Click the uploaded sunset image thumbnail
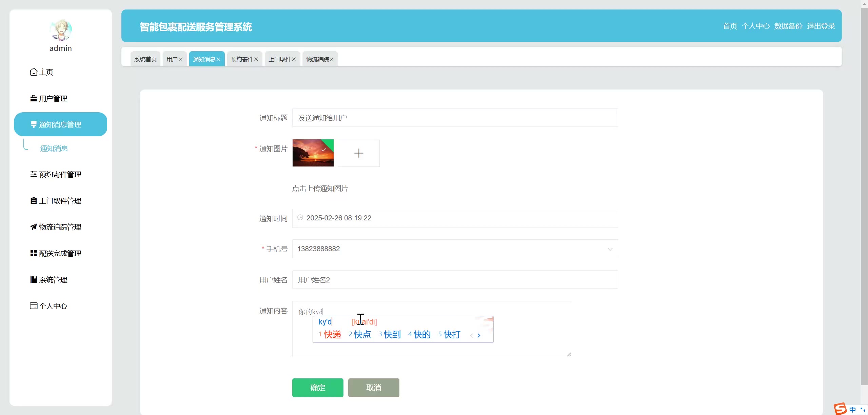 tap(313, 153)
